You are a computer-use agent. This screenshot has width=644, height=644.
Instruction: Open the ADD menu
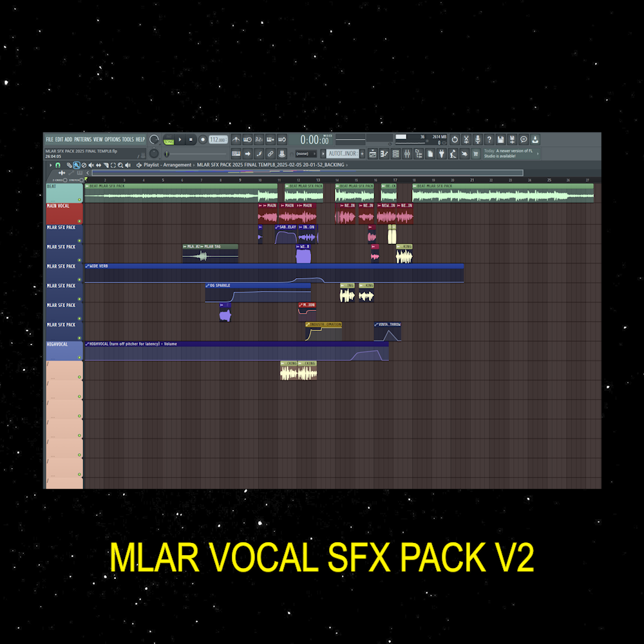pos(69,140)
